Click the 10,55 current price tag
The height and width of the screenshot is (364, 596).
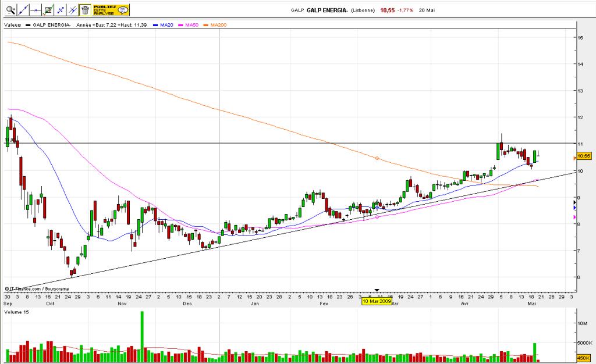pos(584,156)
